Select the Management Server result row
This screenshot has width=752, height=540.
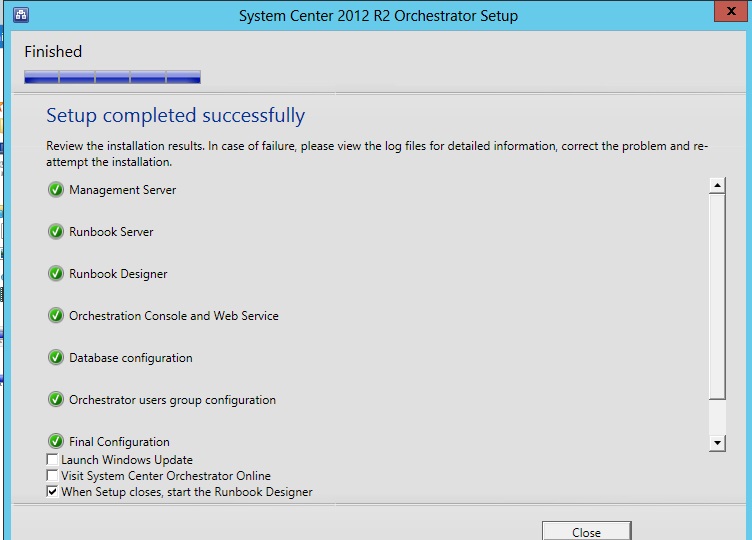click(x=122, y=190)
